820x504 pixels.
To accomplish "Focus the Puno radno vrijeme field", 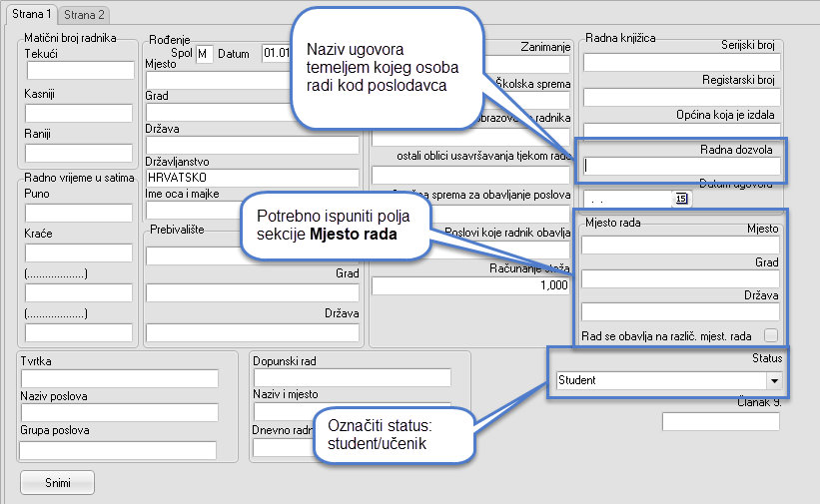I will [79, 213].
